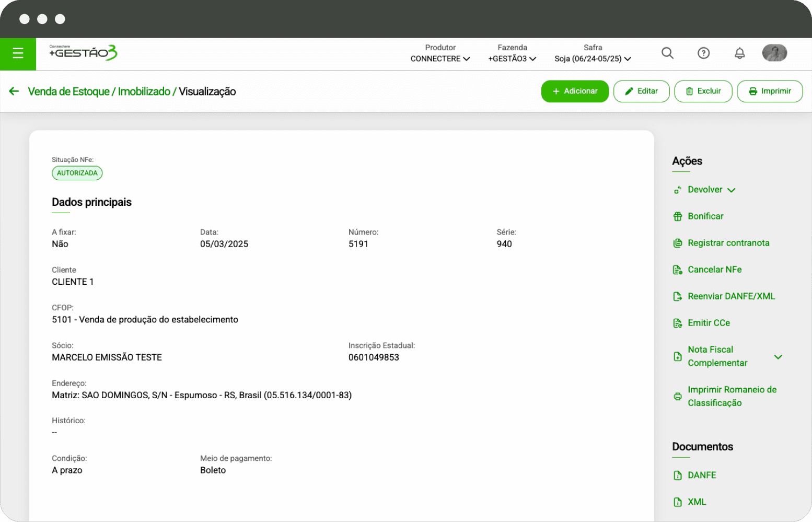Open the Fazenda +GESTÃO3 dropdown

[x=512, y=59]
